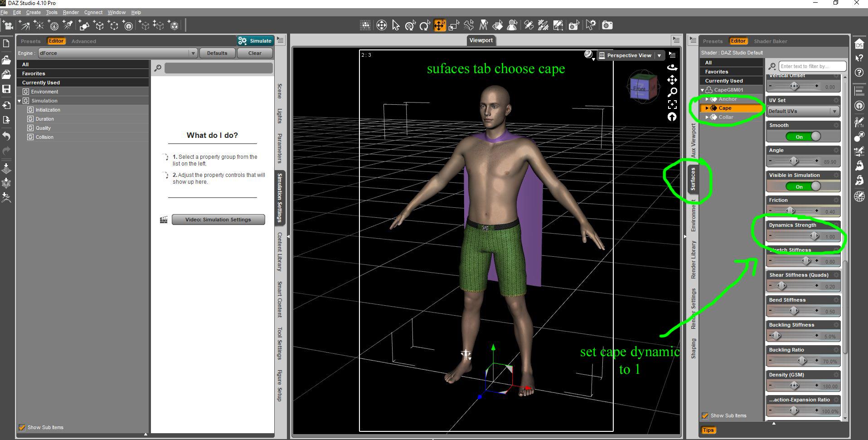Click the Tips button
Viewport: 868px width, 440px height.
pos(708,430)
